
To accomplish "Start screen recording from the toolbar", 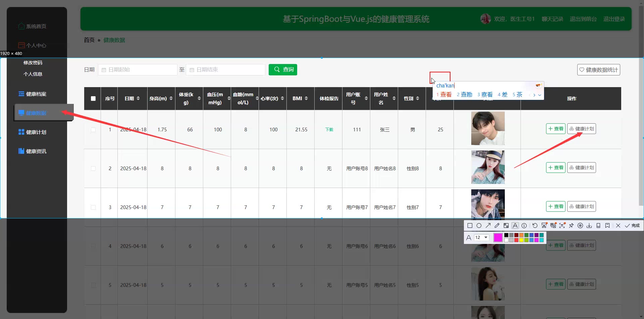I will 580,226.
